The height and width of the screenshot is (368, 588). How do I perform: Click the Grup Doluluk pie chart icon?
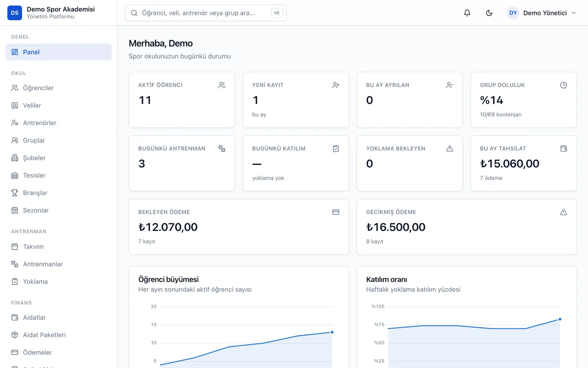point(564,85)
